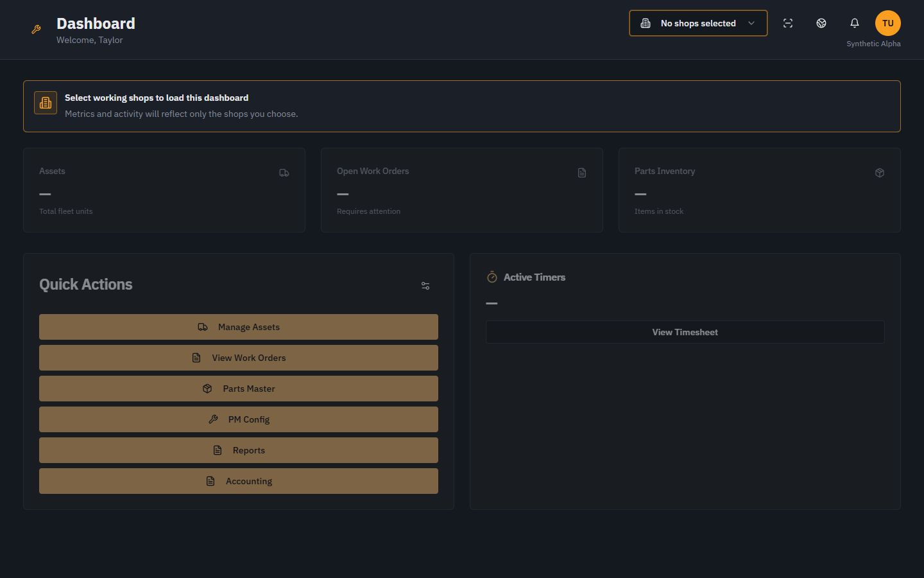Click the building icon in shop banner
924x578 pixels.
pos(46,103)
